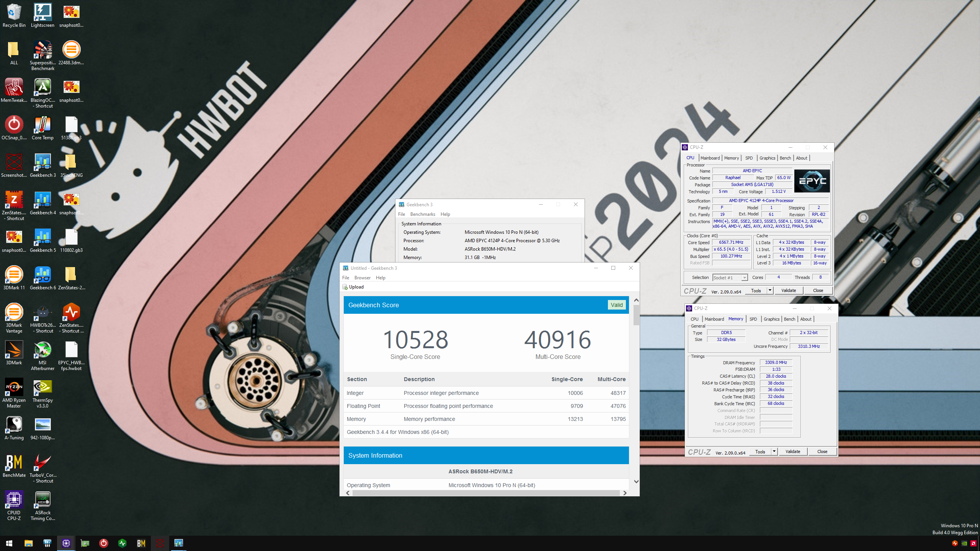Image resolution: width=980 pixels, height=551 pixels.
Task: Launch AMD Ryzen Master icon
Action: pos(14,393)
